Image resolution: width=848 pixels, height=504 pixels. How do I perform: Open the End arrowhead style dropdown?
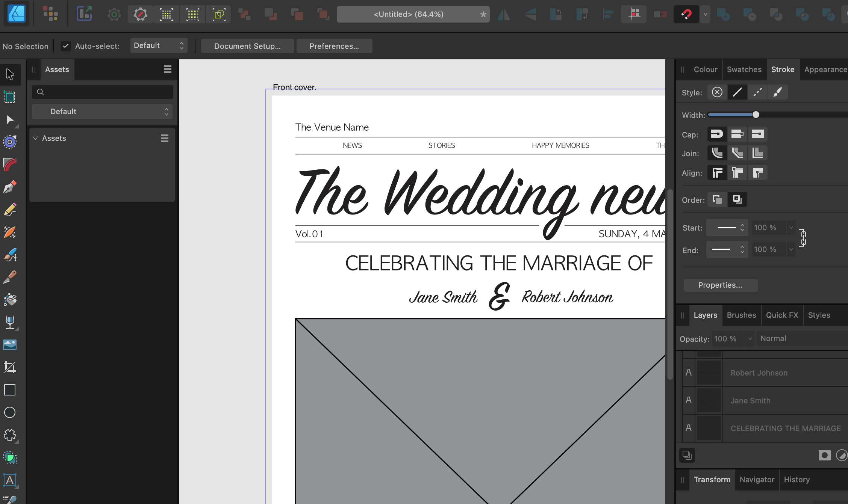pos(727,249)
